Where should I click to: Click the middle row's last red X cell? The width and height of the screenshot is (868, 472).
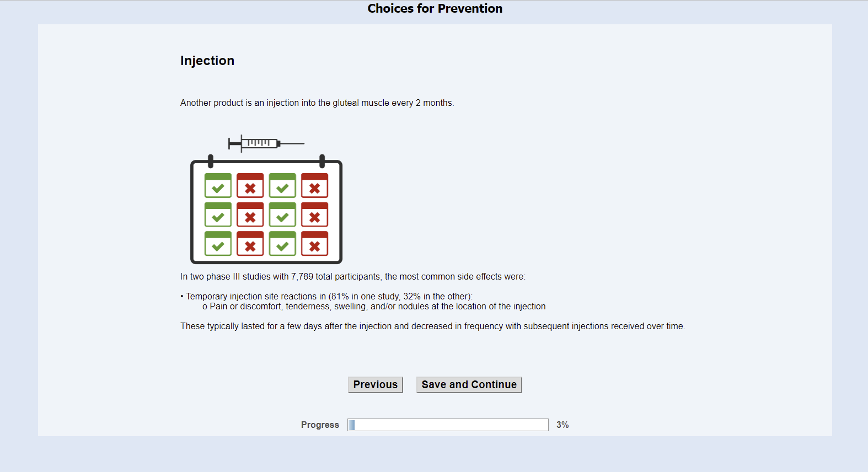click(x=314, y=215)
